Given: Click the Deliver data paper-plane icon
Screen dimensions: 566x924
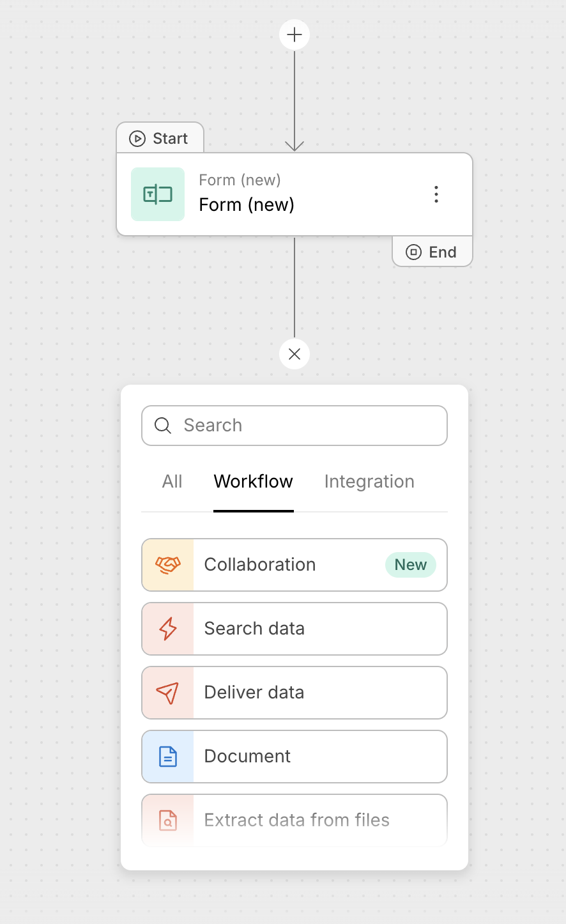Looking at the screenshot, I should click(168, 693).
